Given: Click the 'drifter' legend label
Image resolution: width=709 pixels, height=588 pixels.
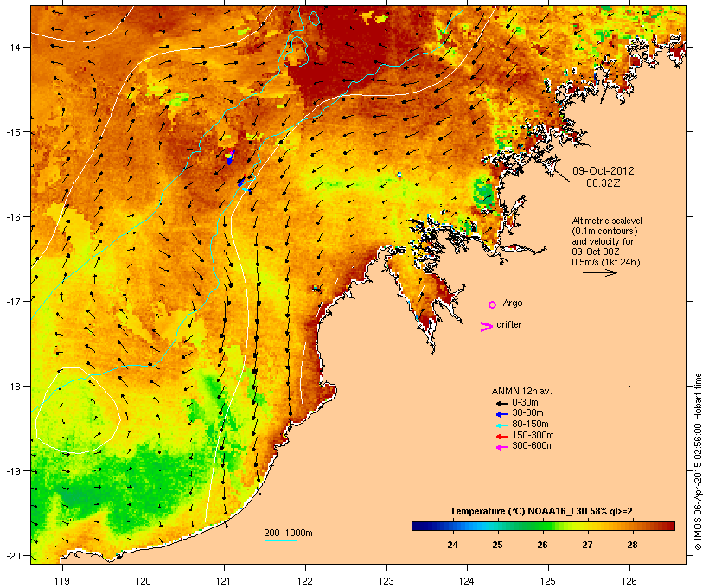Looking at the screenshot, I should click(x=508, y=324).
